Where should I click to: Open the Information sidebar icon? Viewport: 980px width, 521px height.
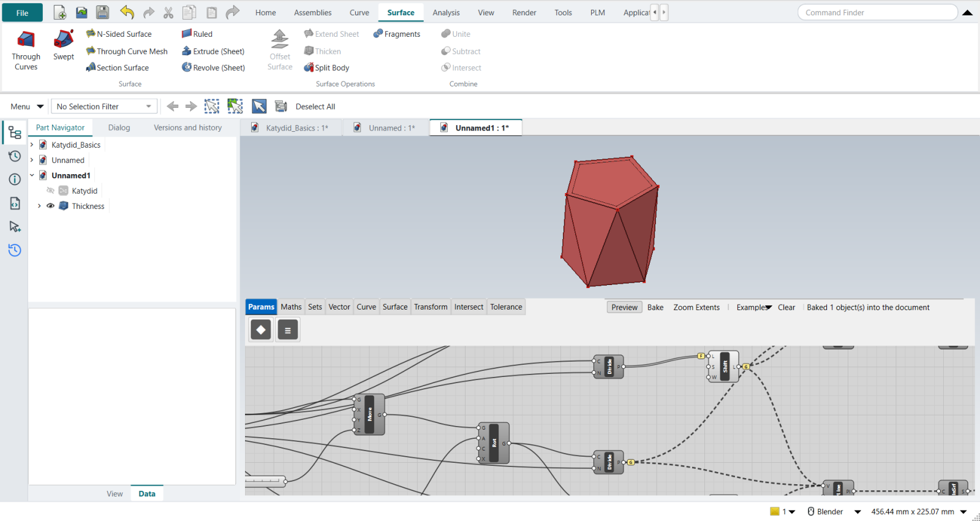[15, 179]
